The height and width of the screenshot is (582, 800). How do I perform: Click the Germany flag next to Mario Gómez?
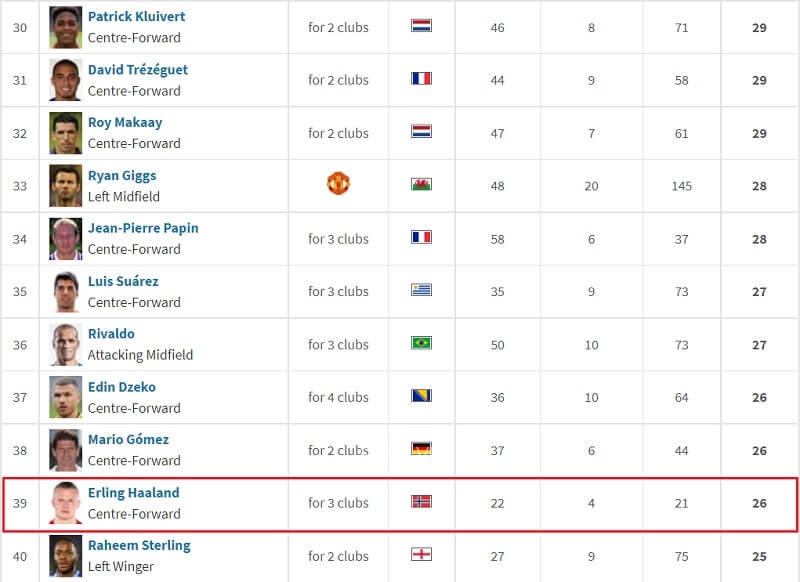[421, 450]
